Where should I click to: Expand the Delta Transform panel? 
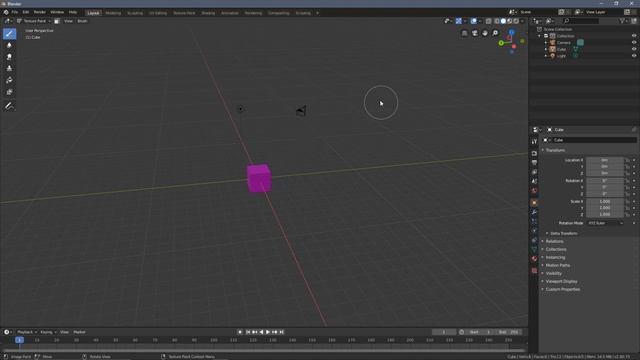click(x=564, y=233)
